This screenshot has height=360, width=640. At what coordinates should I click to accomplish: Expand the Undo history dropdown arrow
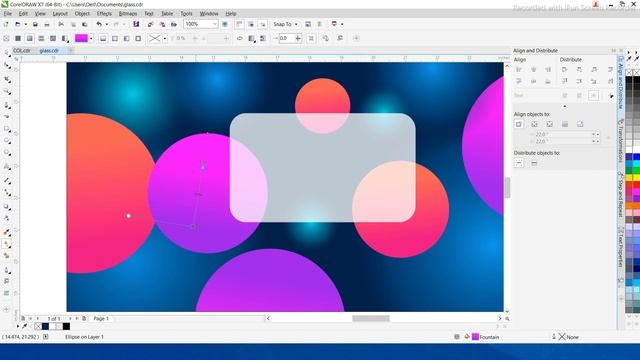107,24
